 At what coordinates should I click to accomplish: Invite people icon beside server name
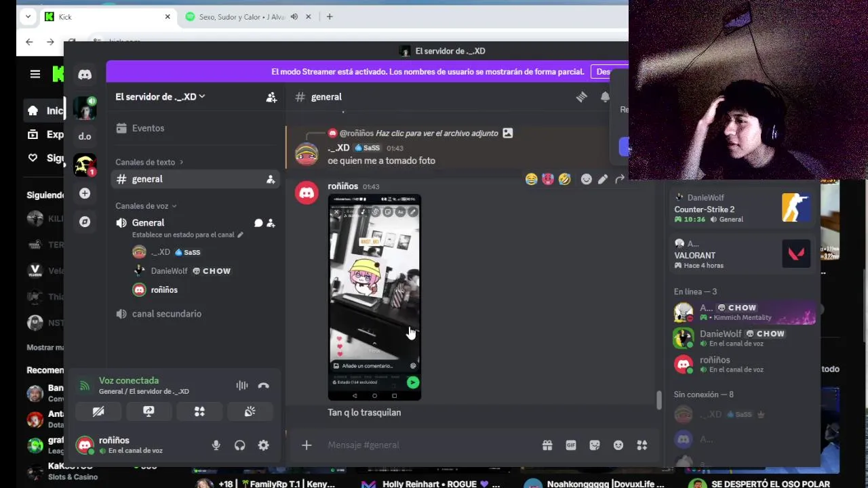(x=271, y=97)
